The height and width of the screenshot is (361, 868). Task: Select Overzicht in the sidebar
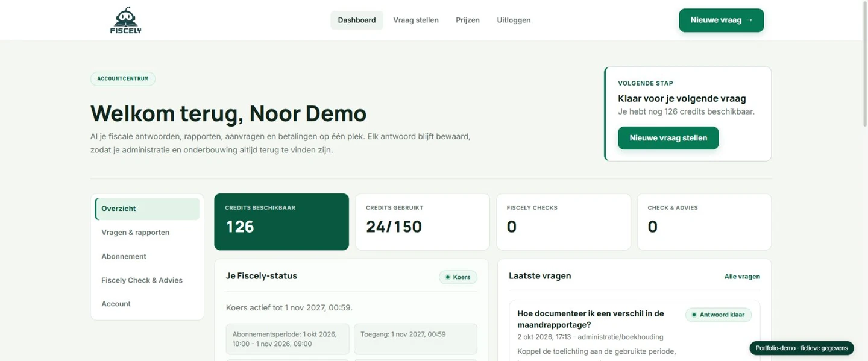point(148,209)
